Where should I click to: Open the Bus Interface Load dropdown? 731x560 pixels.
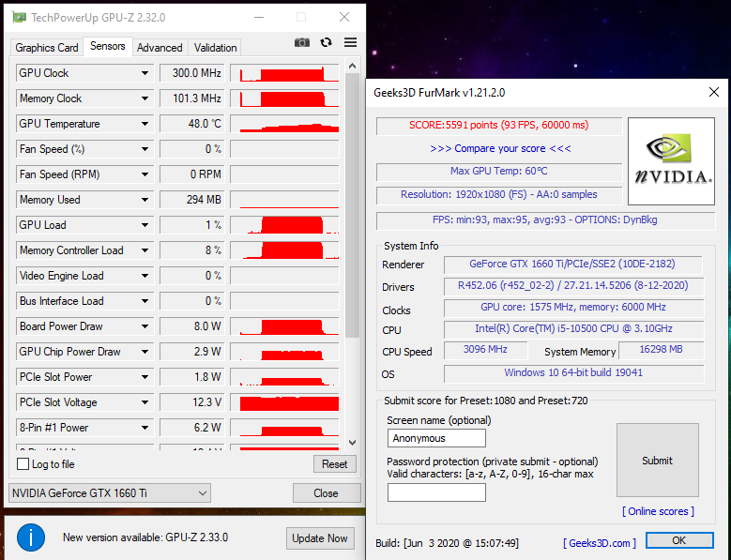click(145, 301)
